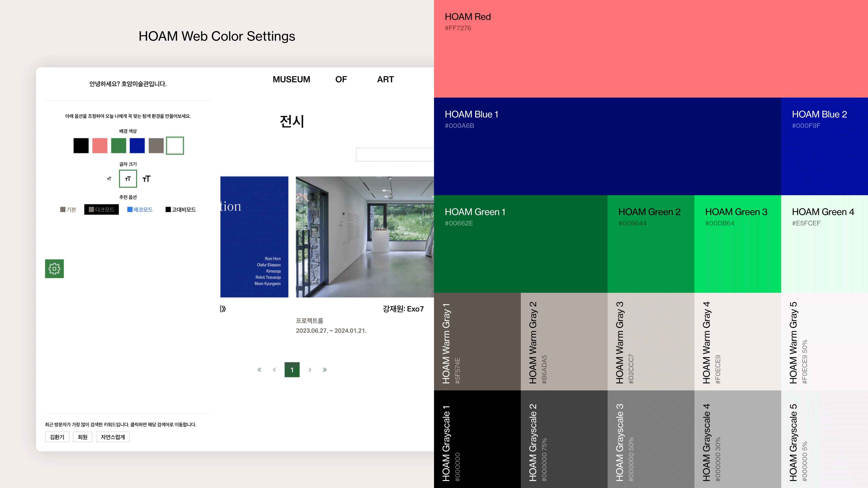Click the HOAM Green 1 swatch
Viewport: 868px width, 488px height.
point(521,244)
